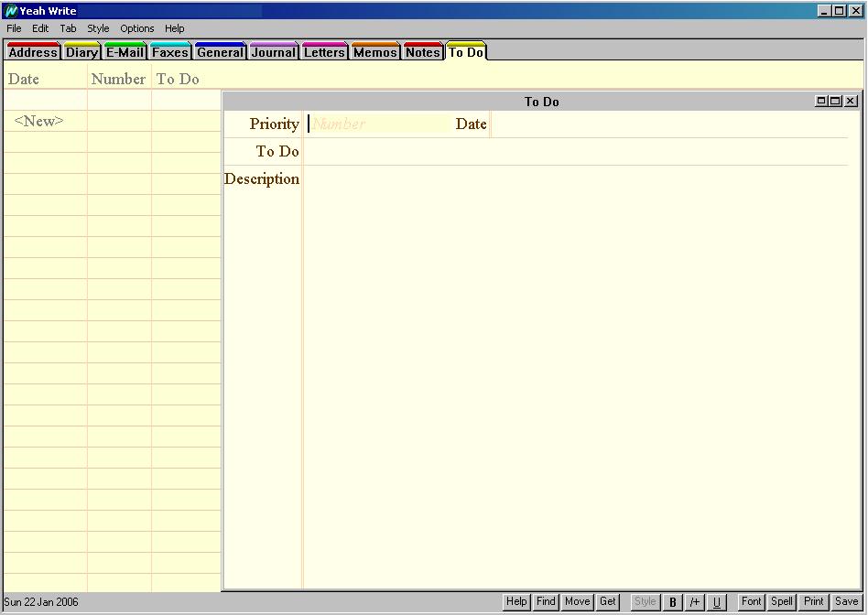Close the inner To Do panel
Viewport: 868px width, 615px height.
click(851, 101)
